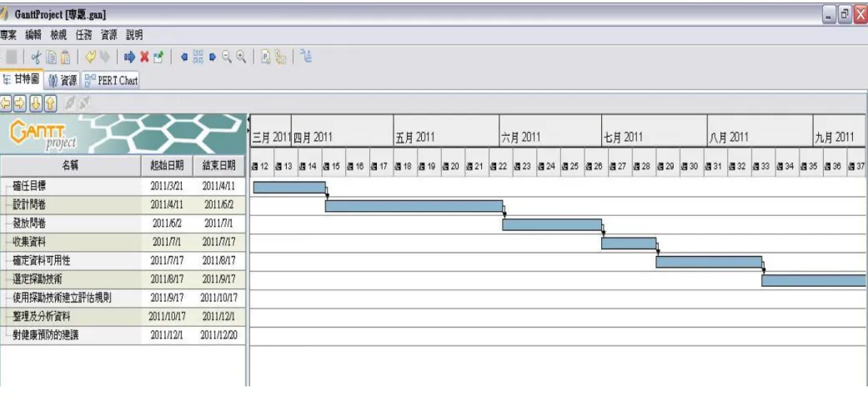Switch to the 資源 tab

click(x=63, y=80)
